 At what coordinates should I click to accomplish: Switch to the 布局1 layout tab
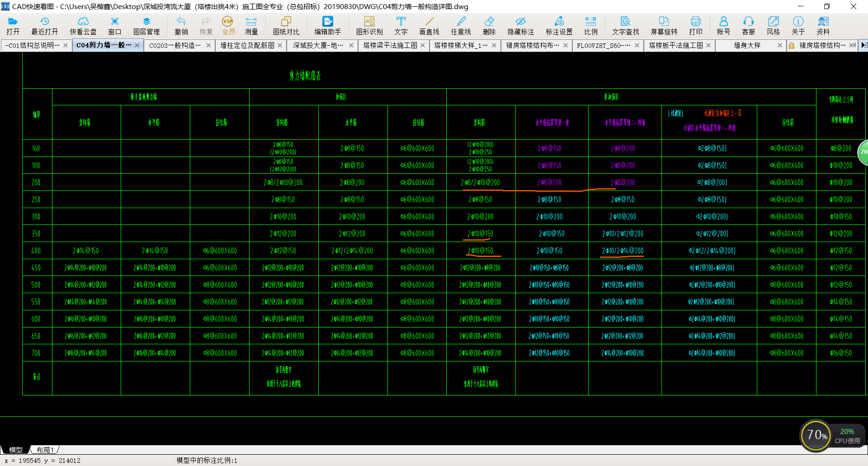45,450
